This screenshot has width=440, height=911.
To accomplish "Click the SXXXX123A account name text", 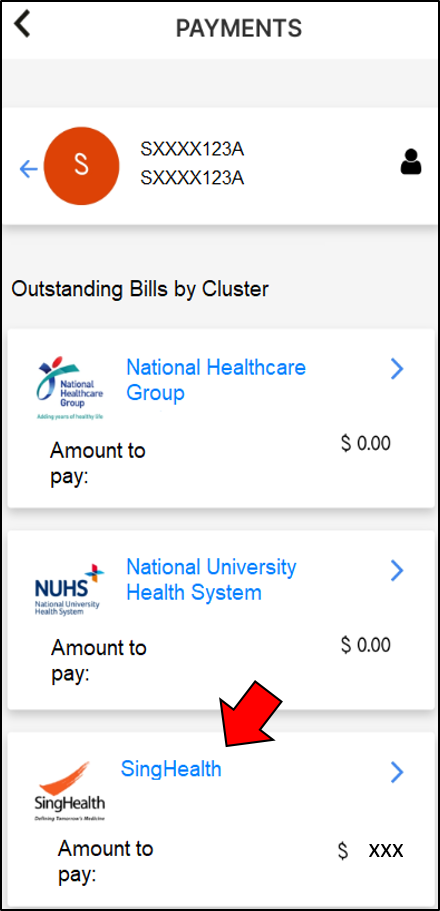I will pyautogui.click(x=192, y=150).
